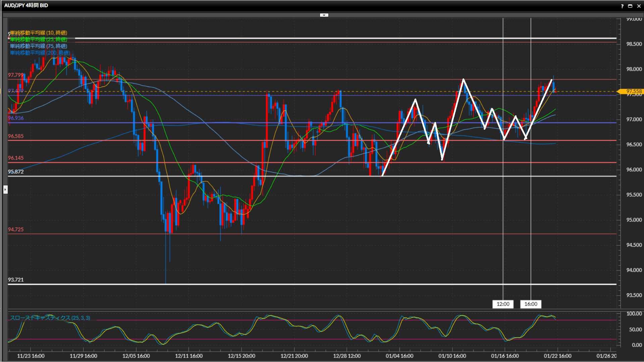Select the 10-period moving average label
Image resolution: width=644 pixels, height=362 pixels.
(x=38, y=33)
